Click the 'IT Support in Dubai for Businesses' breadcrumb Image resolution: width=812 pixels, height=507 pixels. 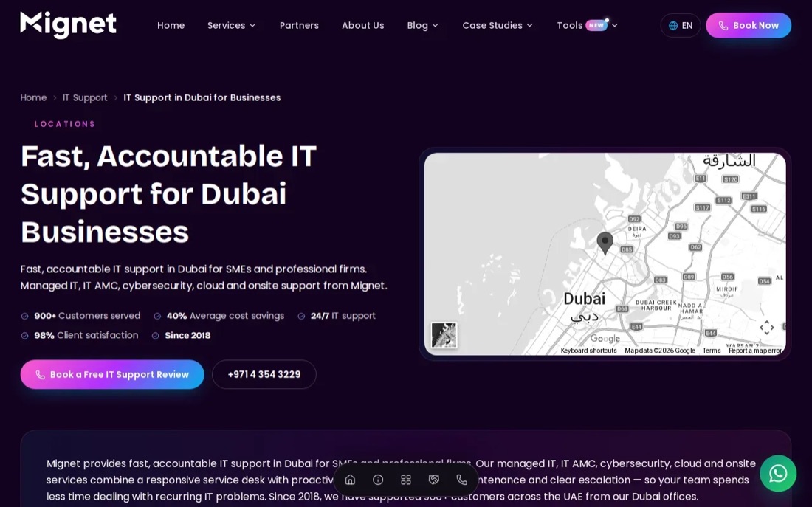pos(202,97)
